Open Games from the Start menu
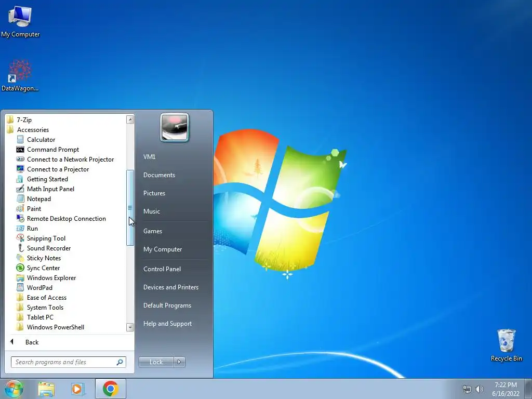The width and height of the screenshot is (532, 399). pos(153,231)
